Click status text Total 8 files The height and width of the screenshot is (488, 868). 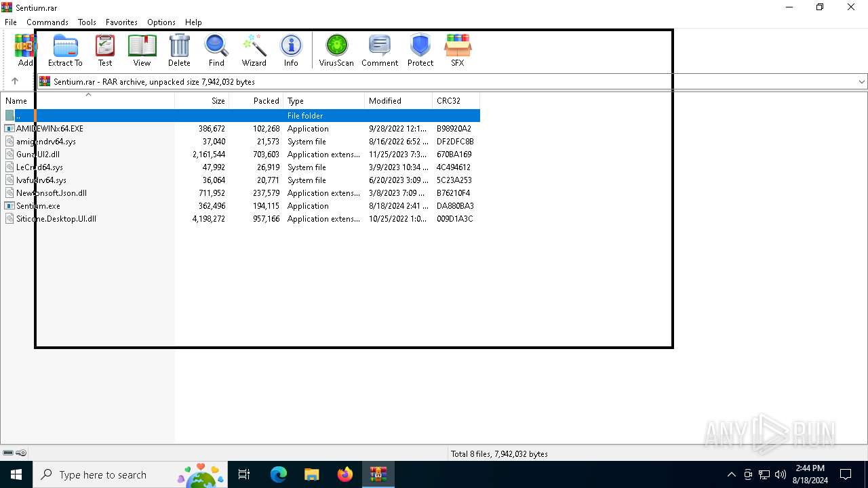(x=499, y=454)
